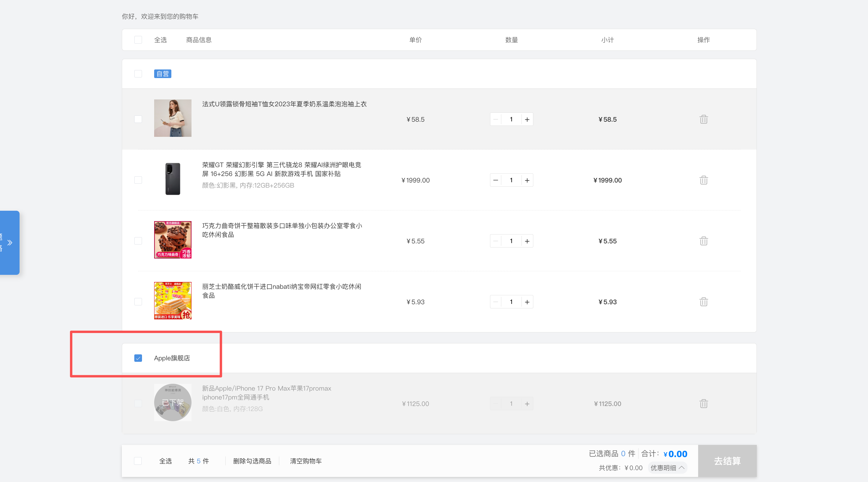Delete the 法式U领 T-shirt item via trash icon
This screenshot has width=868, height=482.
coord(703,119)
